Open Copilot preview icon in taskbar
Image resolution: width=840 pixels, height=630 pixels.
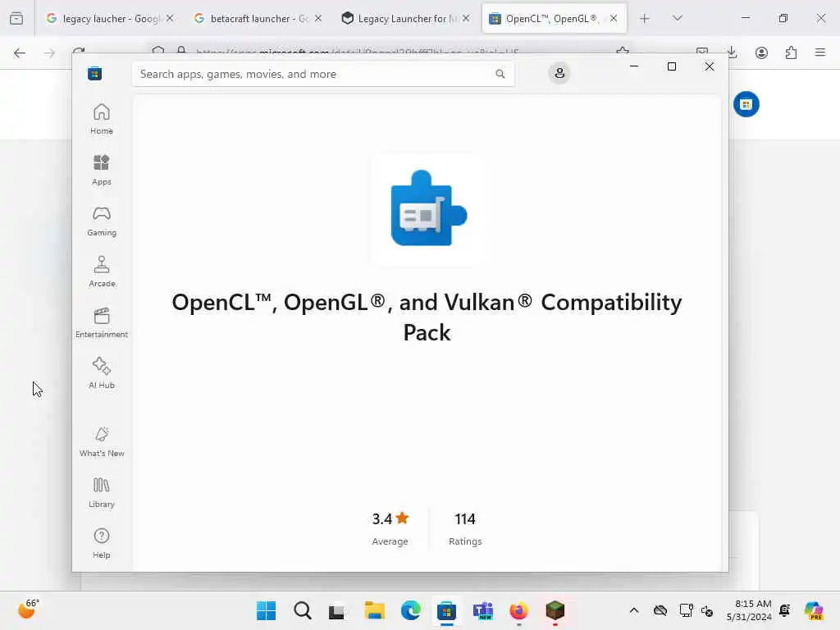point(814,610)
